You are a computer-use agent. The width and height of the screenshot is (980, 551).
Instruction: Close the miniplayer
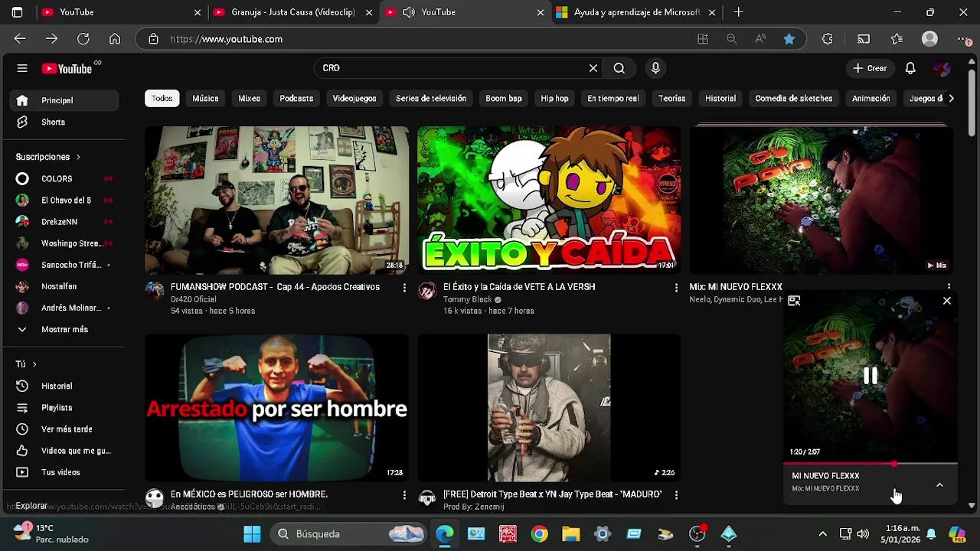[947, 301]
